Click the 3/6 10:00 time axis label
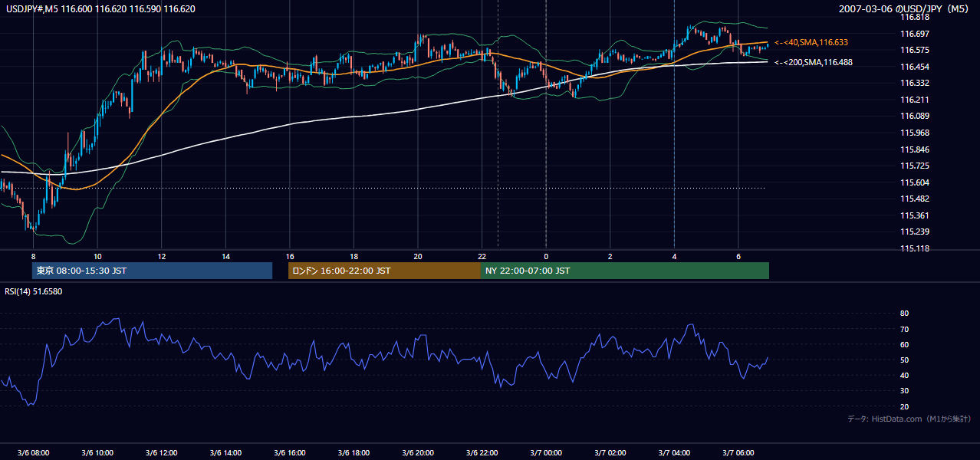The image size is (980, 460). click(x=97, y=452)
